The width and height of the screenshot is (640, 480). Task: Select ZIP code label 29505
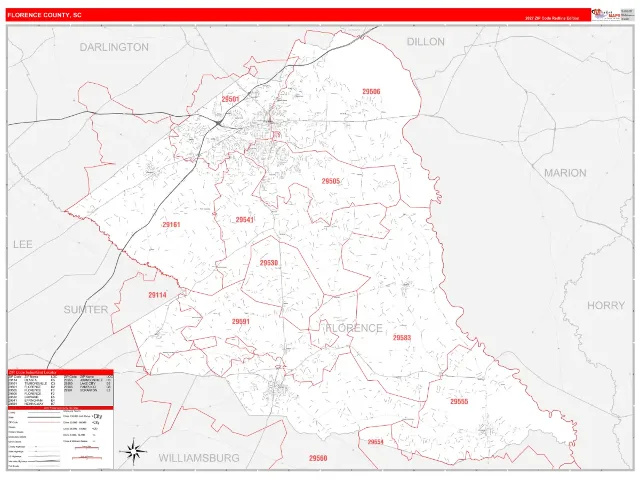coord(330,181)
